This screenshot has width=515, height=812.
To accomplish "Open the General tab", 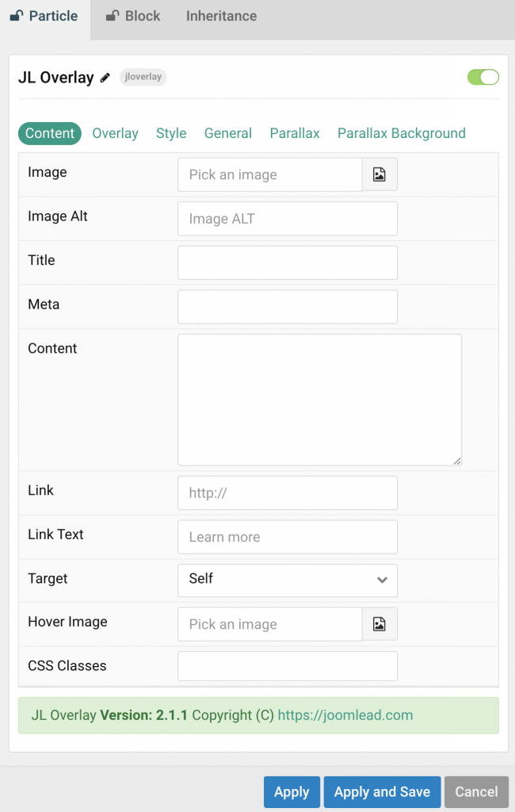I will (x=227, y=133).
